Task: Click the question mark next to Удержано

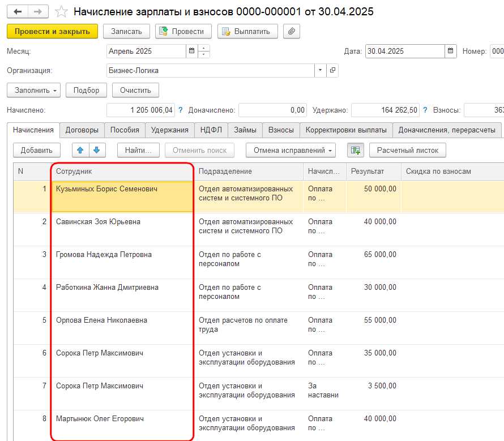Action: [425, 110]
